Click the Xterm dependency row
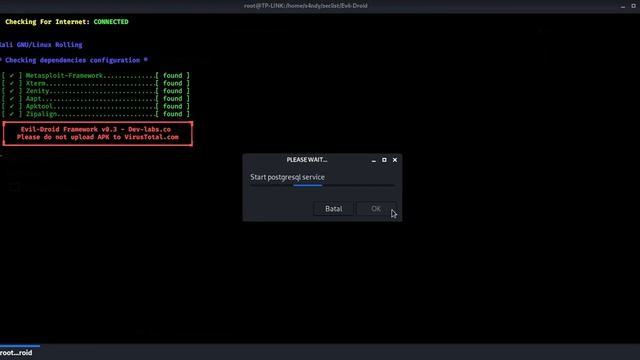 click(x=96, y=83)
